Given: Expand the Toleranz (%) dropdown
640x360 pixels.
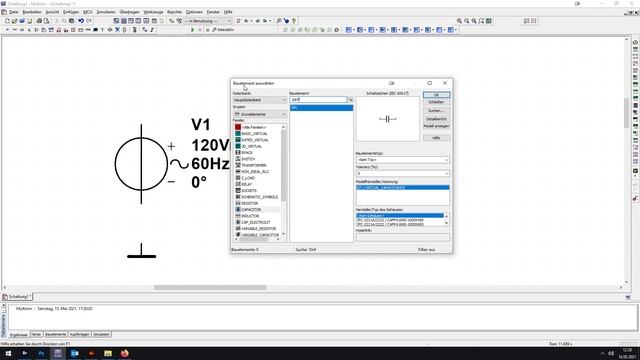Looking at the screenshot, I should pyautogui.click(x=402, y=173).
